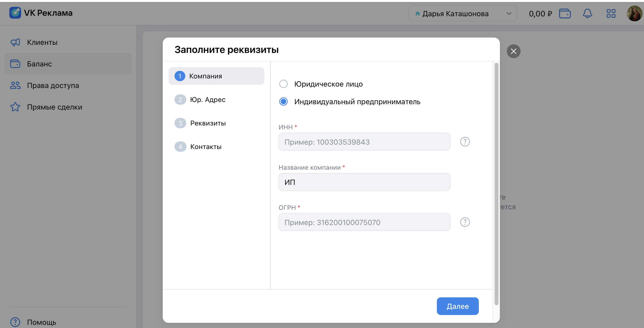Expand the Дарья Каташонова account dropdown
644x328 pixels.
[462, 13]
